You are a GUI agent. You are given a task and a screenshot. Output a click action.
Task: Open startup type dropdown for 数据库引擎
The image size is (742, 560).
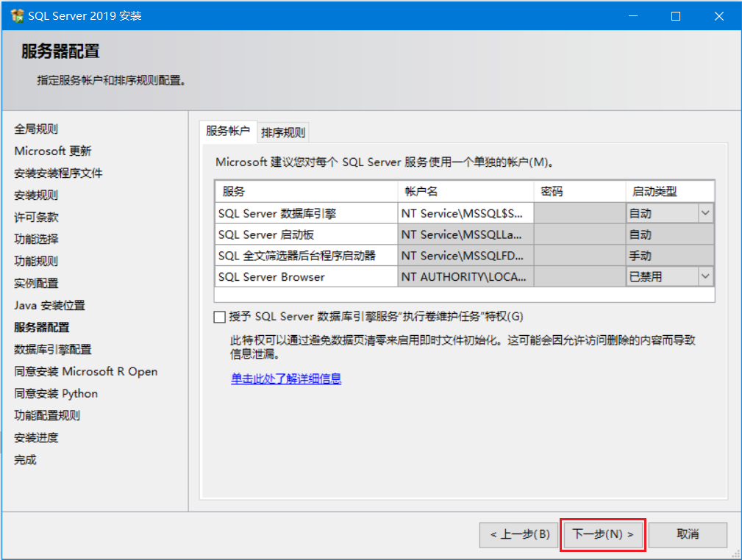(x=705, y=213)
